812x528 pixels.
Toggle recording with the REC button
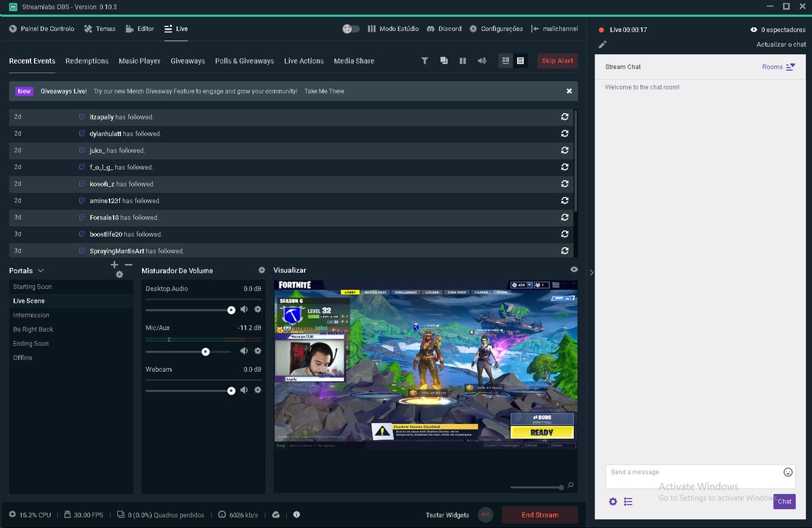pos(485,514)
